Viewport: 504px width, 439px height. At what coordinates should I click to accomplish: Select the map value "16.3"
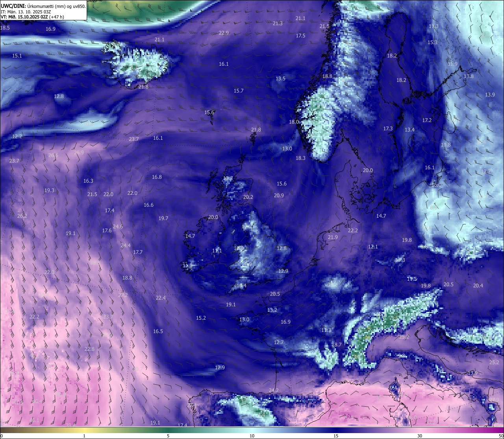click(88, 181)
